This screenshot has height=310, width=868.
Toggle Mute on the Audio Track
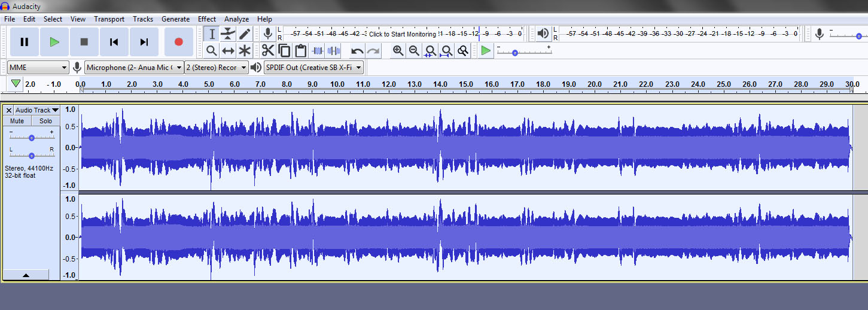click(17, 121)
